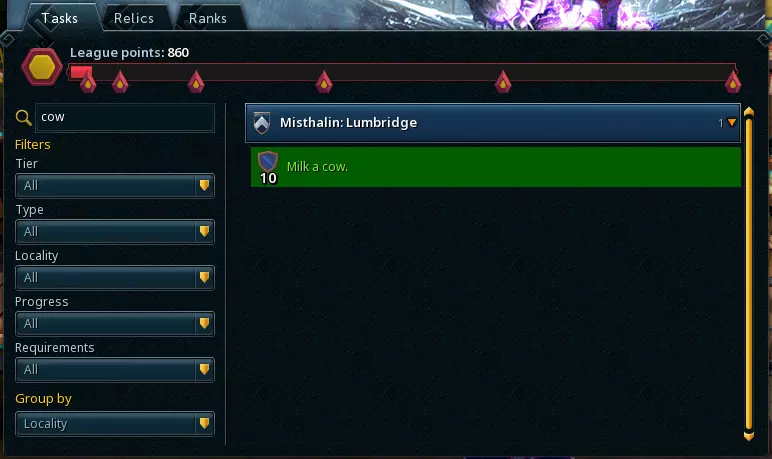Switch to the Ranks tab
Image resolution: width=772 pixels, height=459 pixels.
pyautogui.click(x=208, y=18)
